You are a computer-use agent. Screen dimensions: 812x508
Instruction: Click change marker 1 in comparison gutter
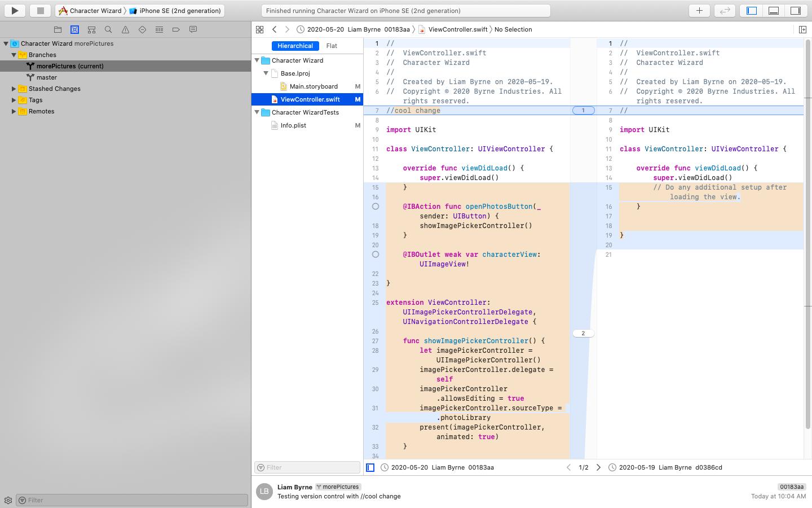[x=583, y=111]
